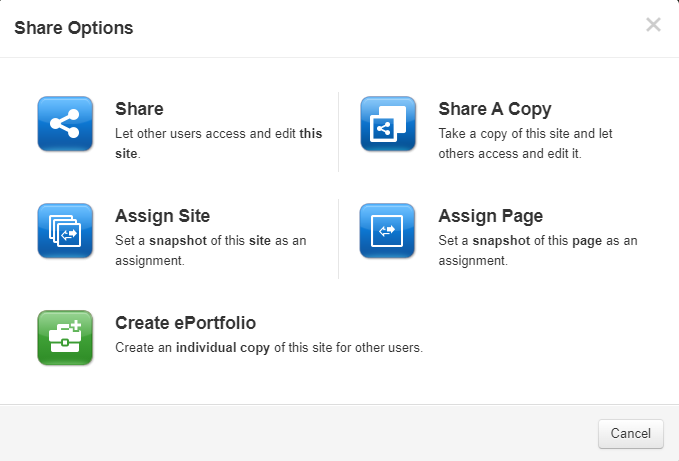Click the Share A Copy icon
Screen dimensions: 679x461
(x=388, y=124)
